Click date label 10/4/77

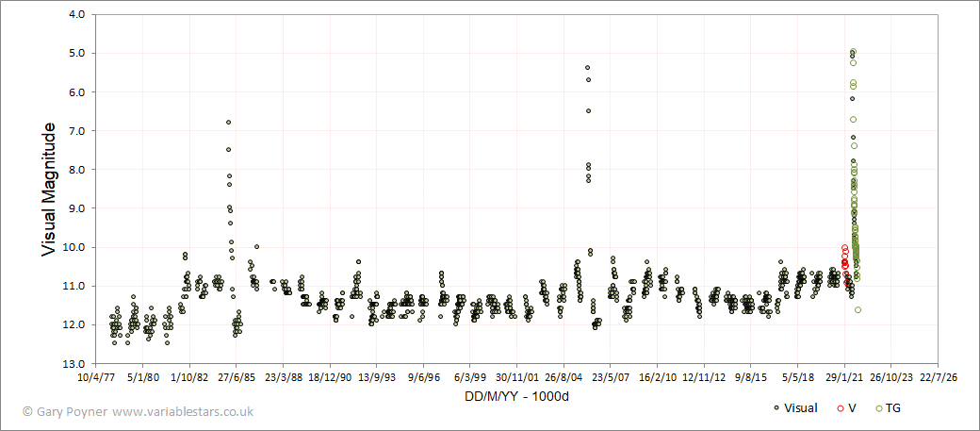tap(96, 378)
